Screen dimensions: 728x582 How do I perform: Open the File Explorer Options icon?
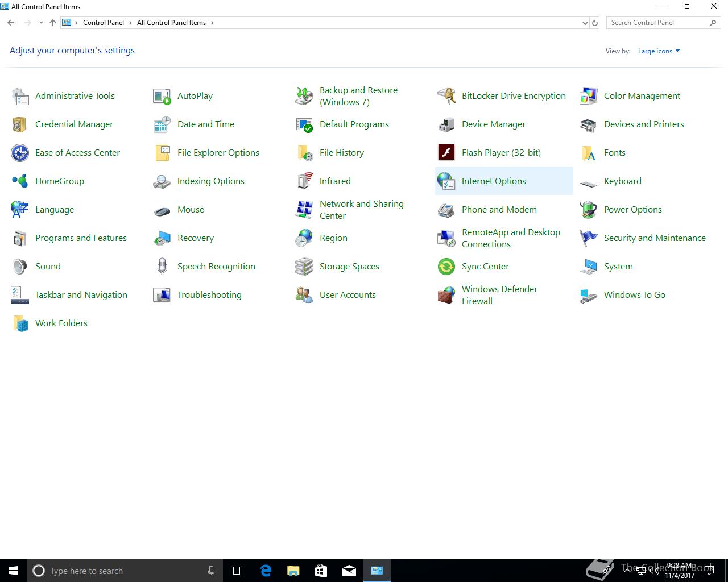162,153
